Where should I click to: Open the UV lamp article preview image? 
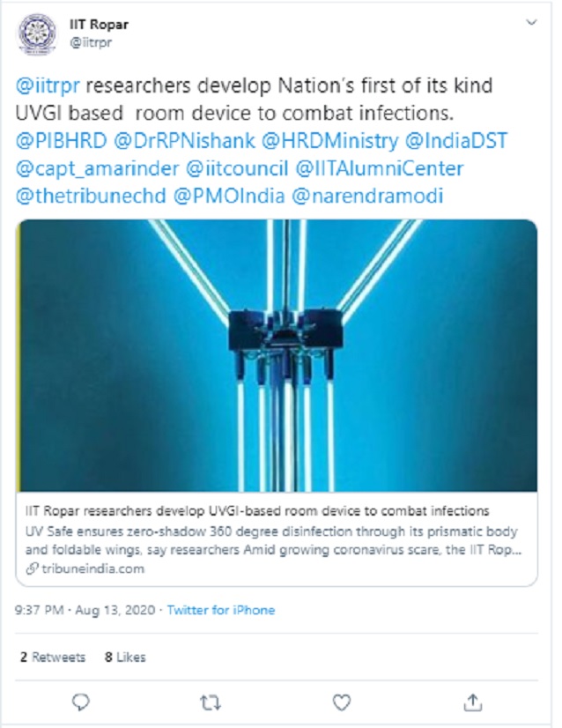[277, 355]
